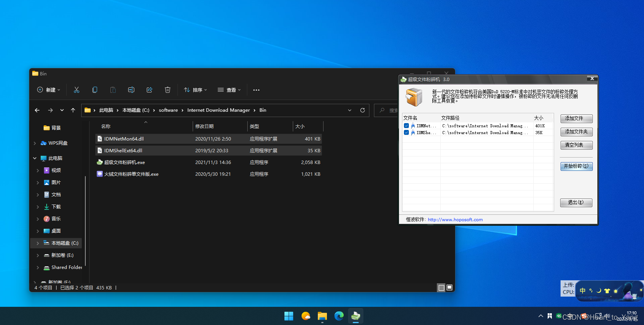This screenshot has height=325, width=644.
Task: Select 下载 in the navigation pane
Action: click(x=56, y=207)
